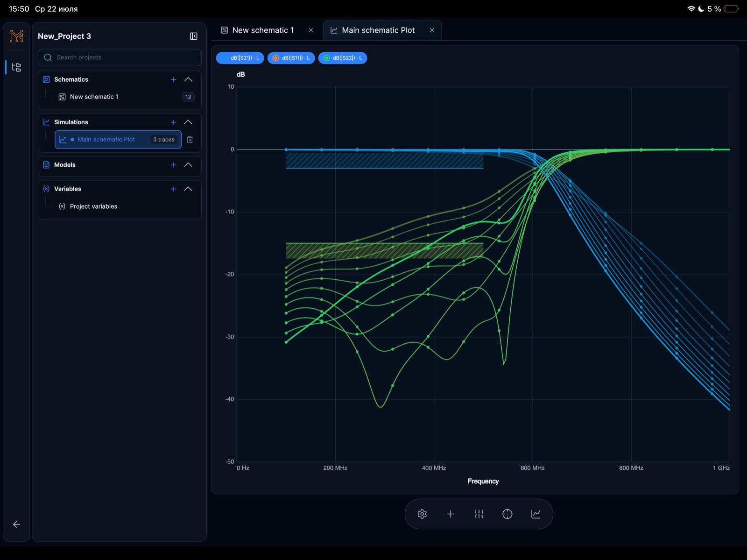Collapse the Schematics section chevron
The width and height of the screenshot is (747, 560).
(x=188, y=80)
